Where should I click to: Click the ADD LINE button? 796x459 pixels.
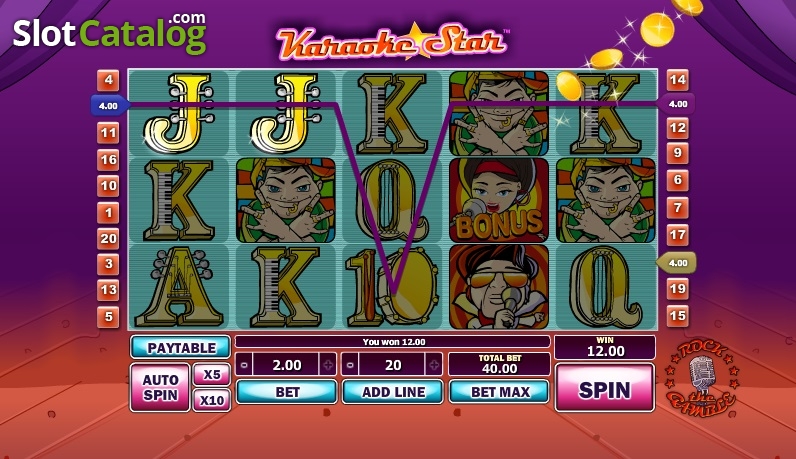click(393, 392)
